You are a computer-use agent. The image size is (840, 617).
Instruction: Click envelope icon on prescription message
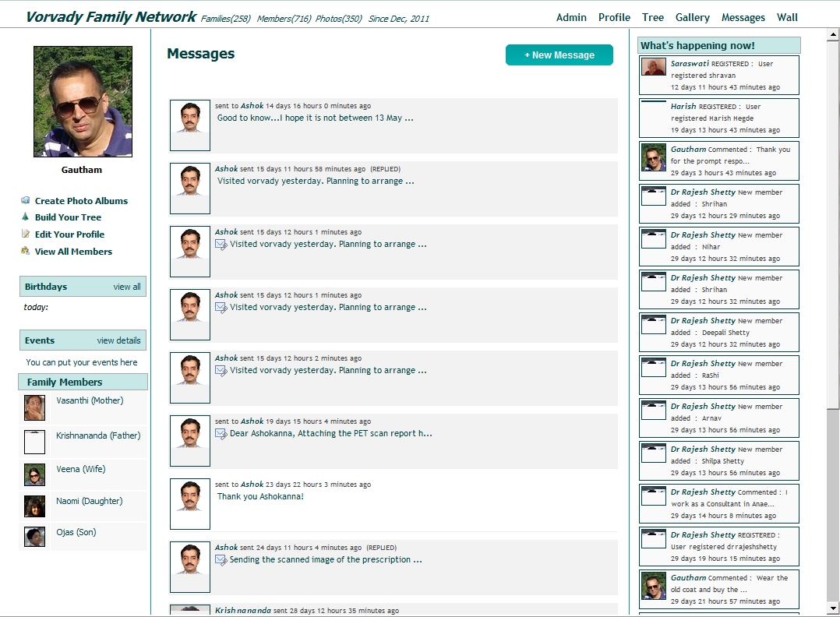pos(221,559)
